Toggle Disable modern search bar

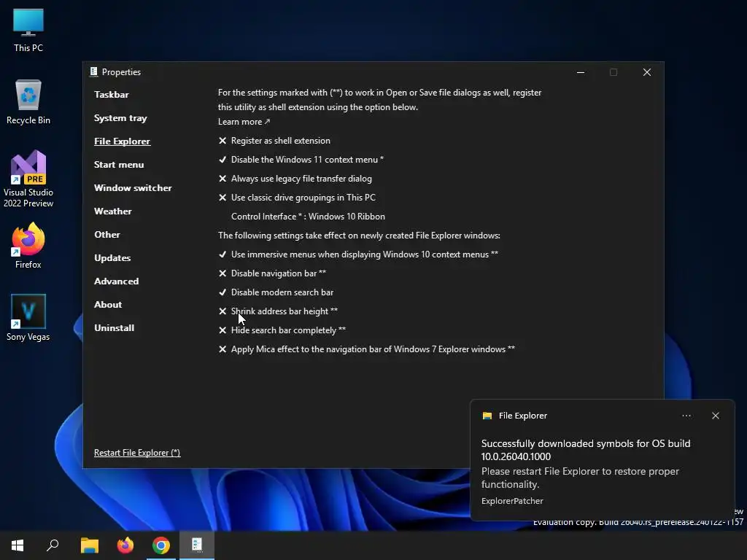[x=276, y=292]
